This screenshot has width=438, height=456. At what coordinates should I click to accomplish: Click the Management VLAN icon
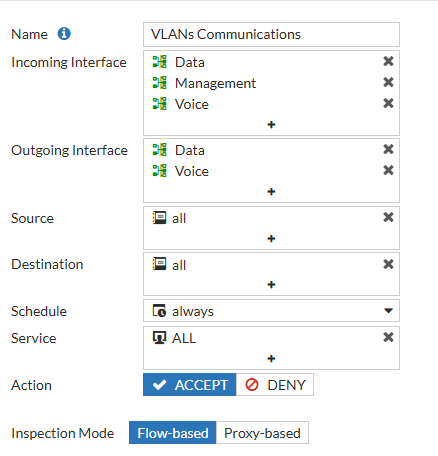tap(159, 83)
